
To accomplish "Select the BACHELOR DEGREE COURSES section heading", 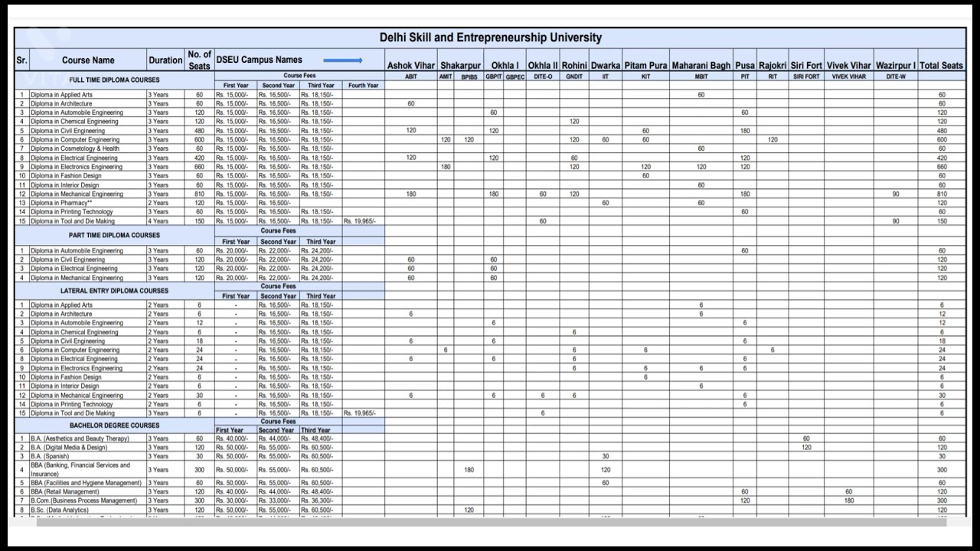I will (x=114, y=425).
